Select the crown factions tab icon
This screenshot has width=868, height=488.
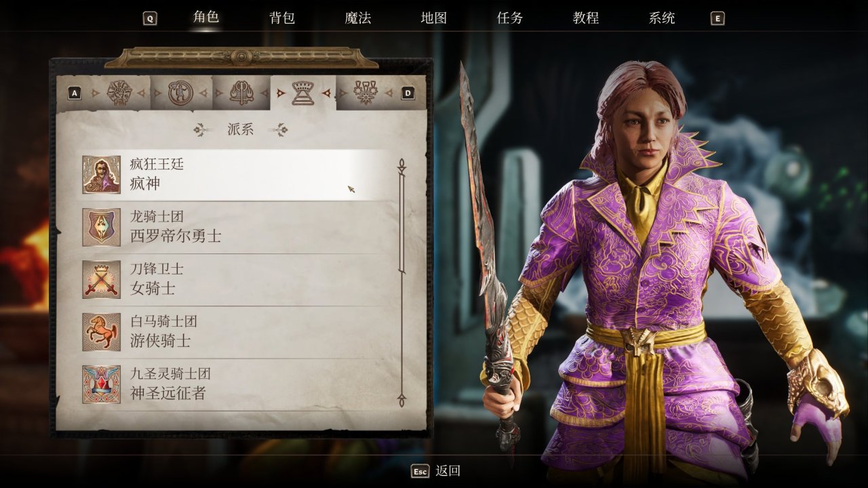tap(302, 94)
